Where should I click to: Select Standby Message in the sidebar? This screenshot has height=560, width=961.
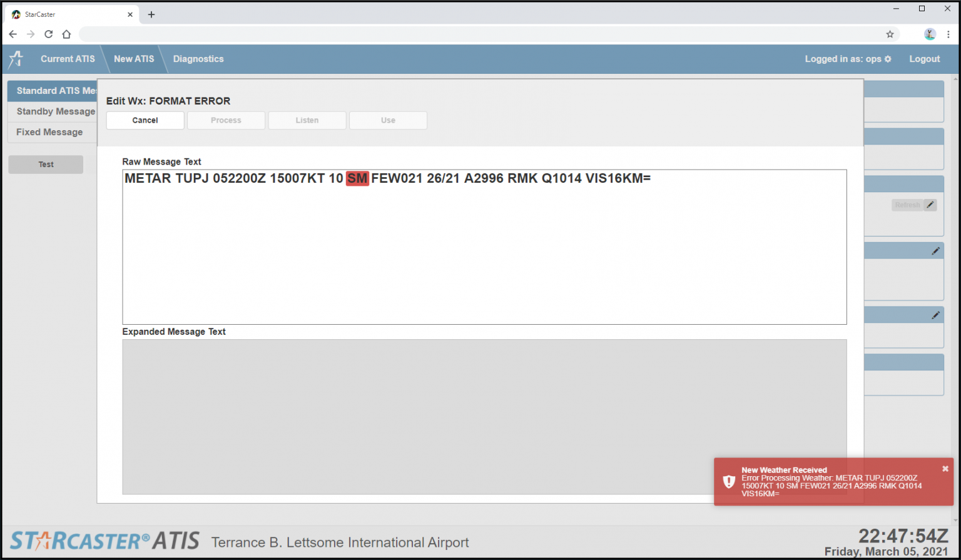pyautogui.click(x=56, y=111)
